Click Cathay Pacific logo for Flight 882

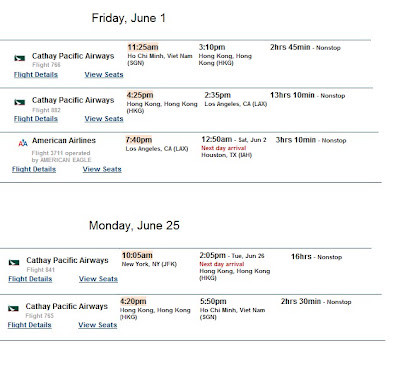tap(20, 102)
